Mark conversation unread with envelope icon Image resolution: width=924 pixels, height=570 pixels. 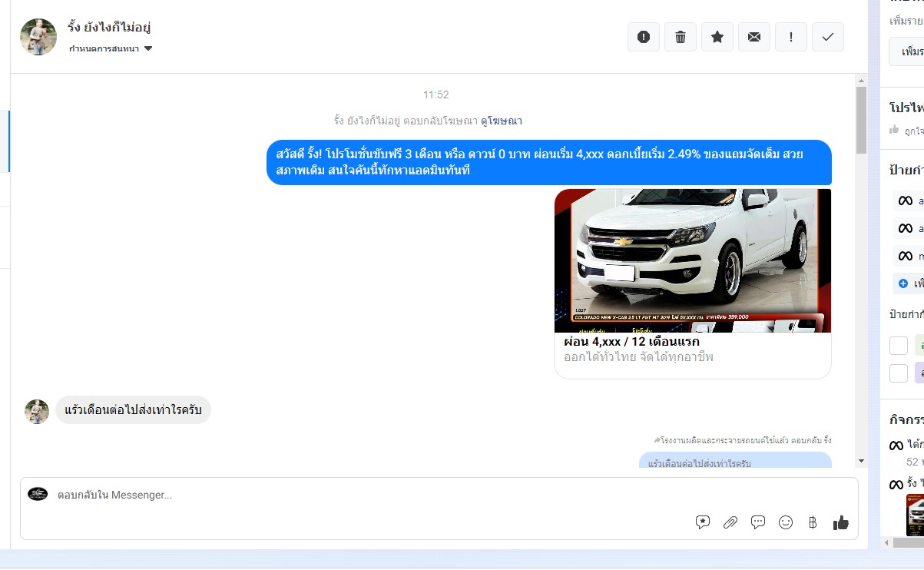(754, 37)
